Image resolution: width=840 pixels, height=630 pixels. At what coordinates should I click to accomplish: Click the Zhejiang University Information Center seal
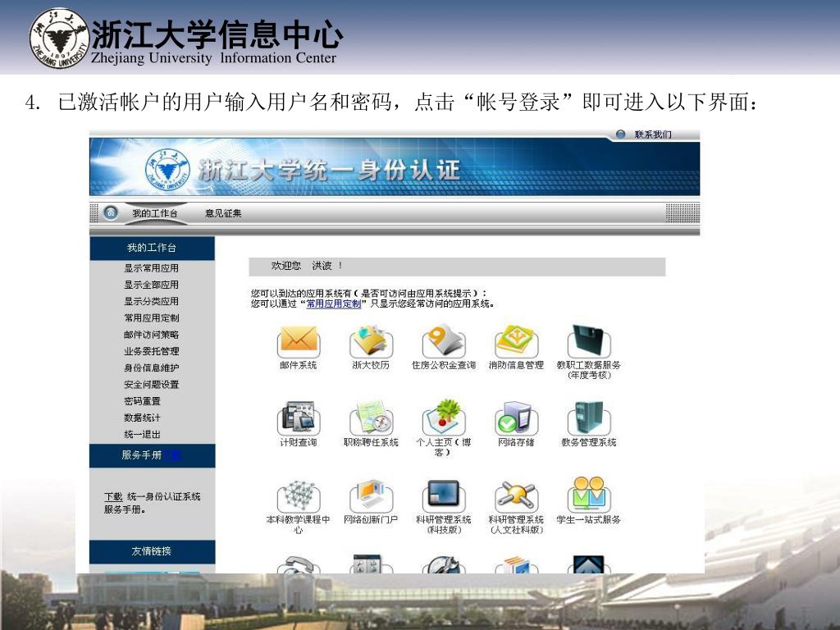(59, 38)
